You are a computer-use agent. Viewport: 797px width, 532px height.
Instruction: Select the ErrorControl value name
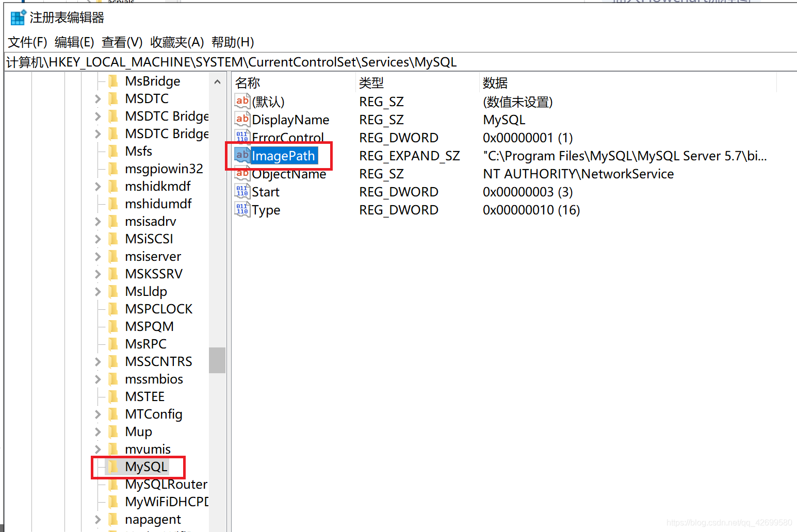(288, 138)
